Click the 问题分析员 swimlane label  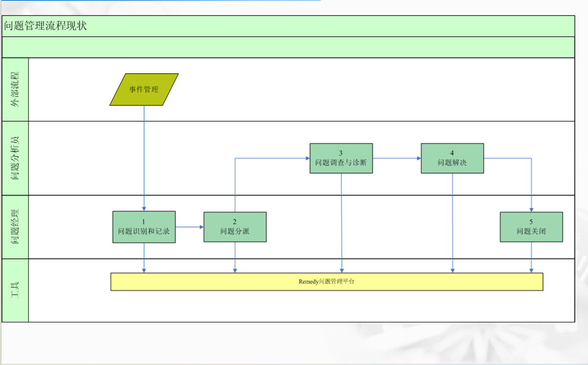(15, 158)
